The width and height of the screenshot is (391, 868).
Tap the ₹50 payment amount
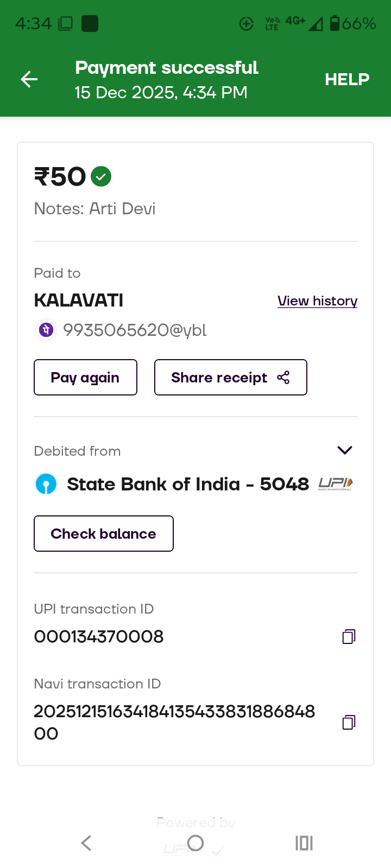60,177
